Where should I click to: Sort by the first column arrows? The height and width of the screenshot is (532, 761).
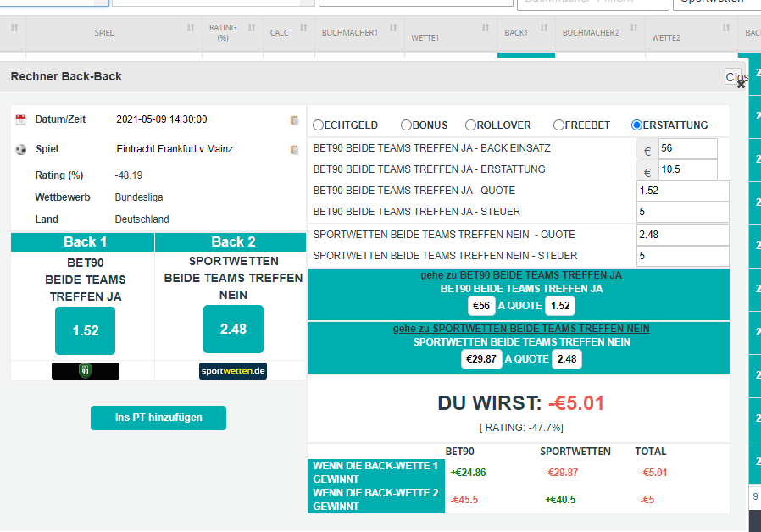coord(14,28)
